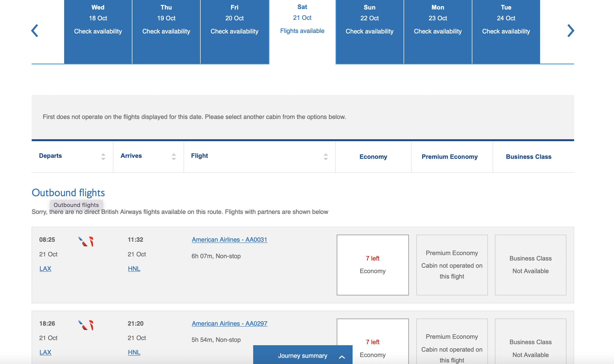Select Thu 19 Oct date tab
The image size is (614, 364).
click(x=166, y=32)
